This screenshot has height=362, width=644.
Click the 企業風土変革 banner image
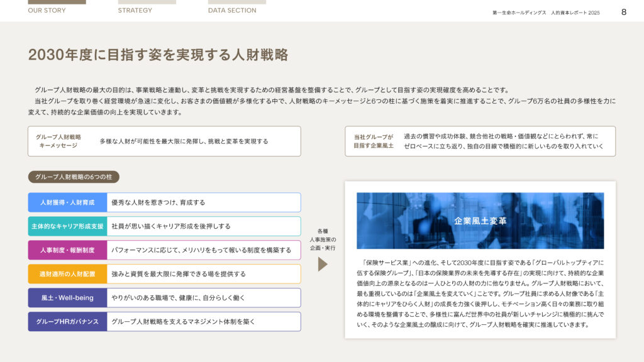[x=480, y=221]
